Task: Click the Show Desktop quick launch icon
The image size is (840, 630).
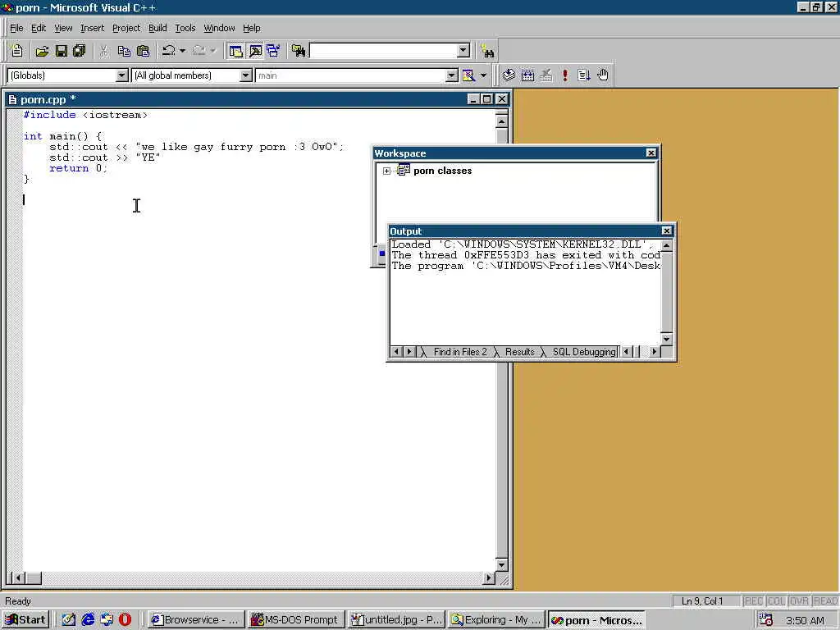Action: pyautogui.click(x=69, y=620)
